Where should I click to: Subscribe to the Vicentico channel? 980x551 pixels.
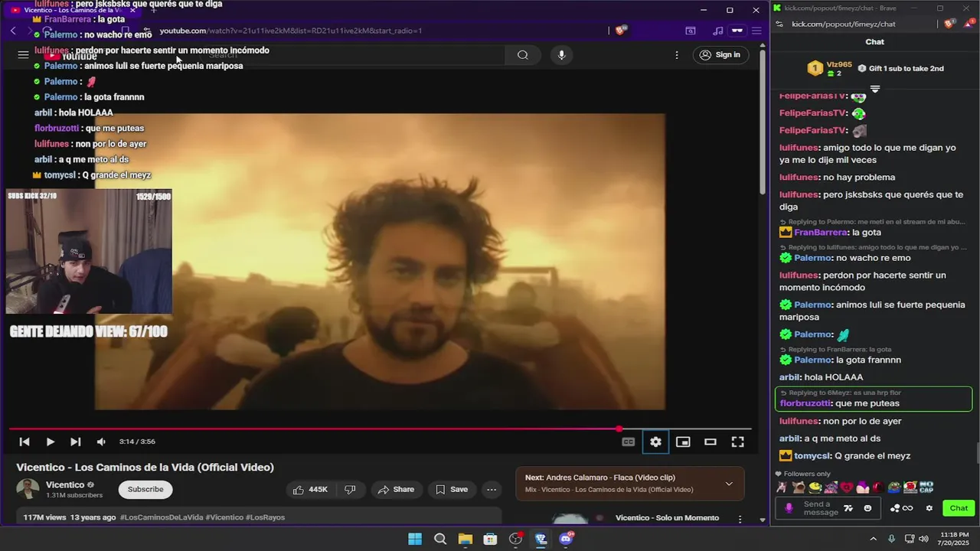click(x=145, y=489)
